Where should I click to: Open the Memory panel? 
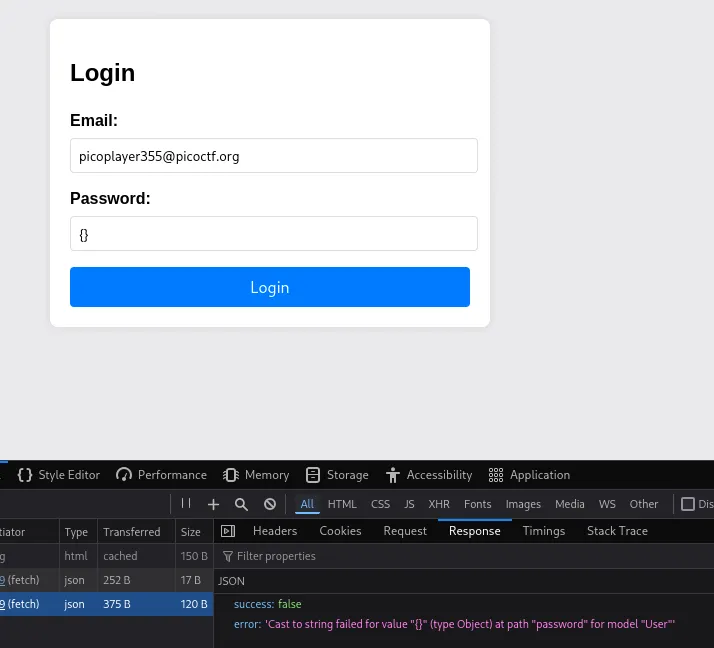[256, 475]
